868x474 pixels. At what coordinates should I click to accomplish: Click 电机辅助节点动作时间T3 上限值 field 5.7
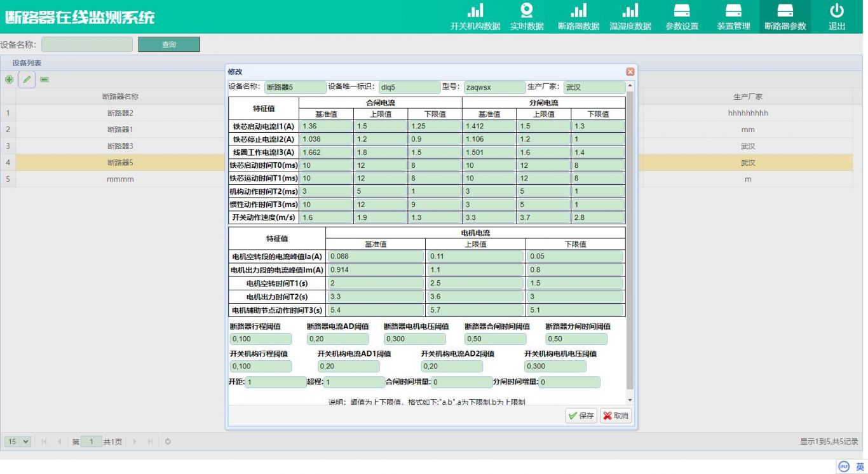[x=476, y=310]
